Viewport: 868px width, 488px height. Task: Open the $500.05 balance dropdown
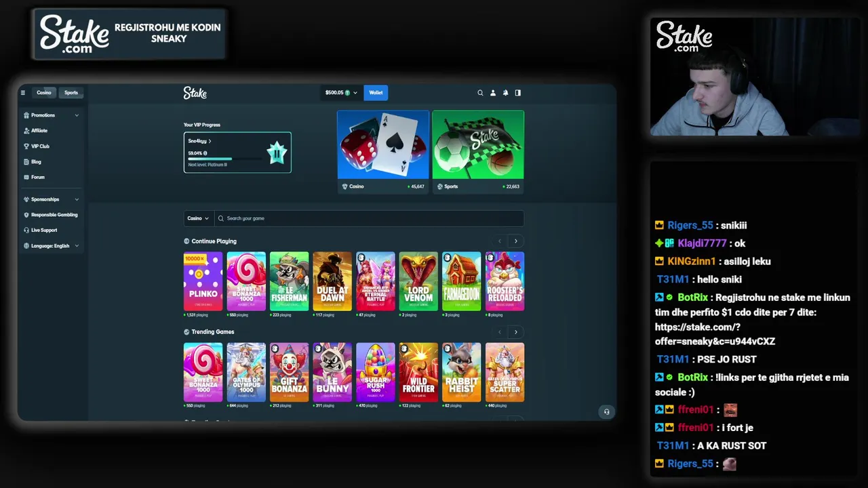(x=341, y=93)
